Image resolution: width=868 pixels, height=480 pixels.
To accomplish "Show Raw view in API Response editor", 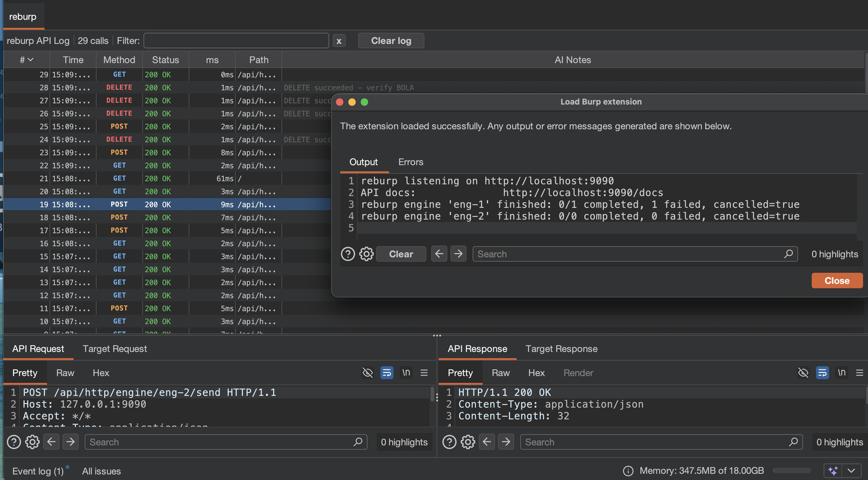I will (x=501, y=373).
